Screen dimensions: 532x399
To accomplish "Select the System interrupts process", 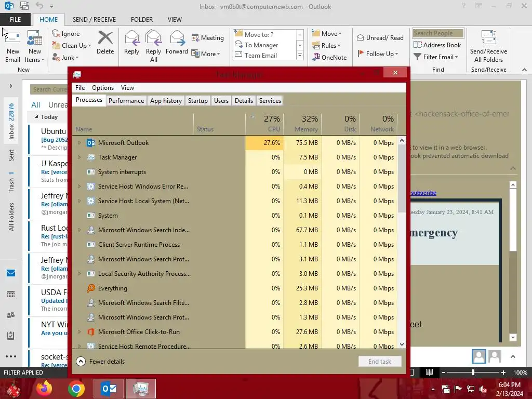I will point(235,172).
